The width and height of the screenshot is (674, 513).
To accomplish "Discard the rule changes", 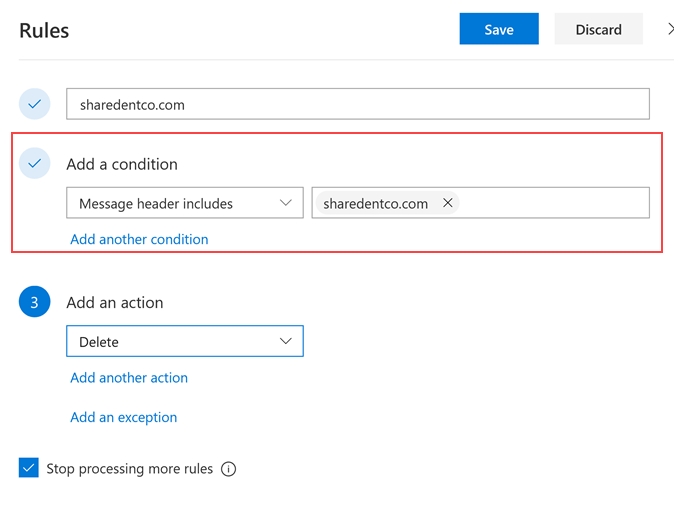I will click(x=598, y=29).
